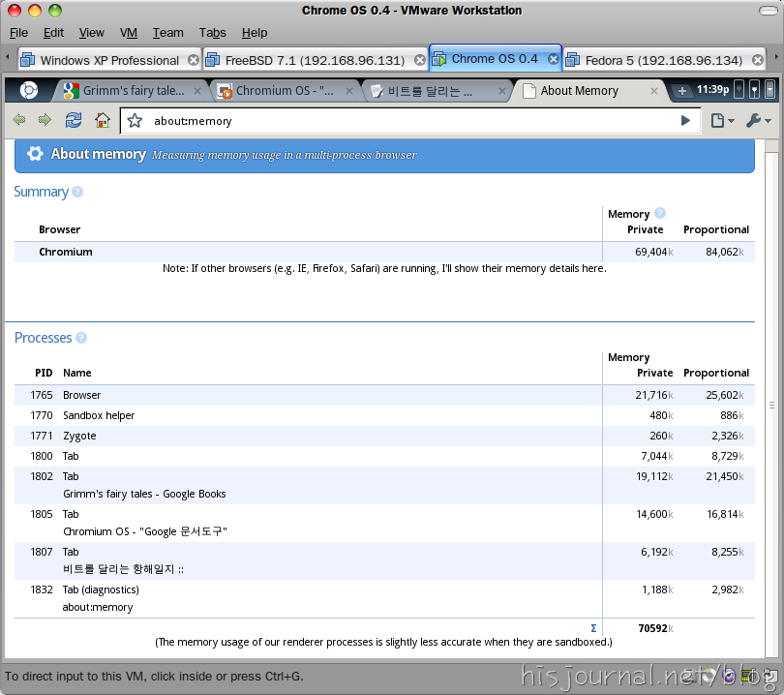
Task: Reload the page with the refresh icon
Action: [x=74, y=120]
